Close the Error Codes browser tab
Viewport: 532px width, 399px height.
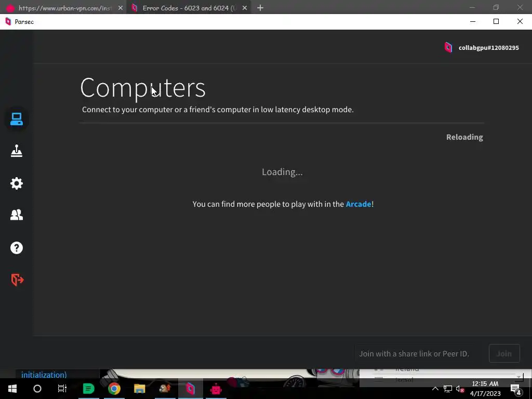[x=245, y=8]
